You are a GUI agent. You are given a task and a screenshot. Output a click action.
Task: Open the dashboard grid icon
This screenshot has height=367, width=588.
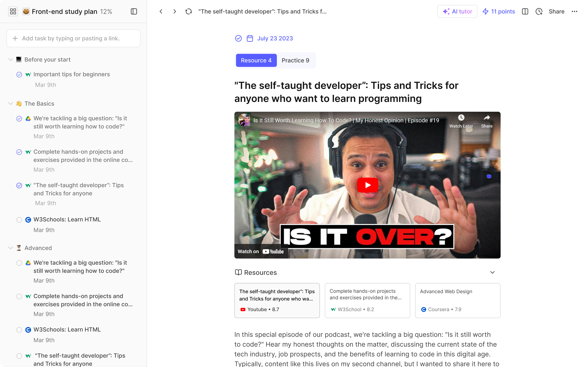pos(13,11)
